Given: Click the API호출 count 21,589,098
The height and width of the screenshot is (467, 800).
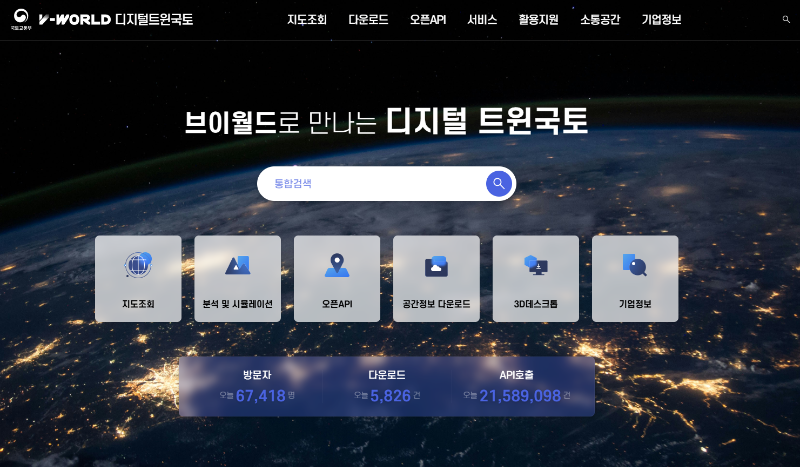Looking at the screenshot, I should coord(520,396).
